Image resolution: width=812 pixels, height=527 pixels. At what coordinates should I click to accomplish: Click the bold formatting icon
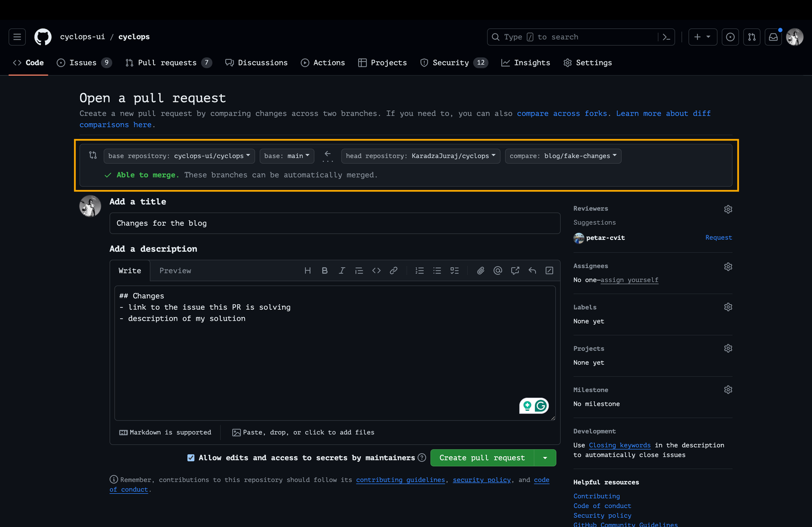tap(325, 271)
